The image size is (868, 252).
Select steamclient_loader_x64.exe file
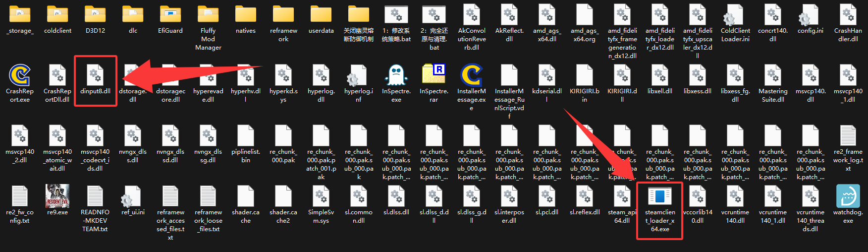click(x=659, y=197)
